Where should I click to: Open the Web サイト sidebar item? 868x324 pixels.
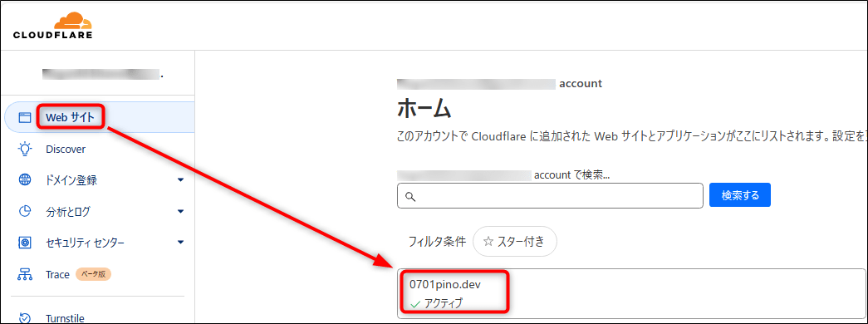click(x=71, y=117)
